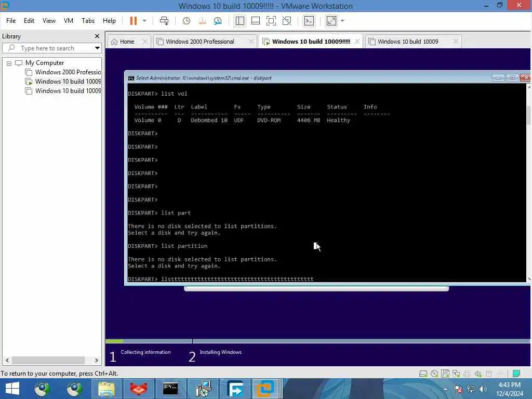Switch to Windows 2000 Professional tab
Screen dimensions: 532x399
coord(200,42)
